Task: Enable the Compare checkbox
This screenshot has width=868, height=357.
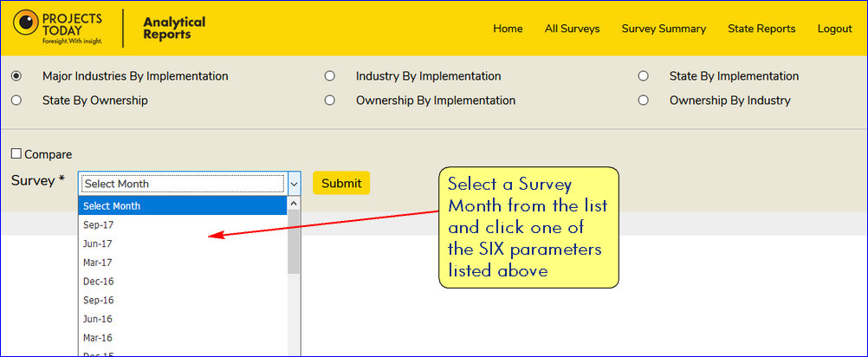Action: click(16, 154)
